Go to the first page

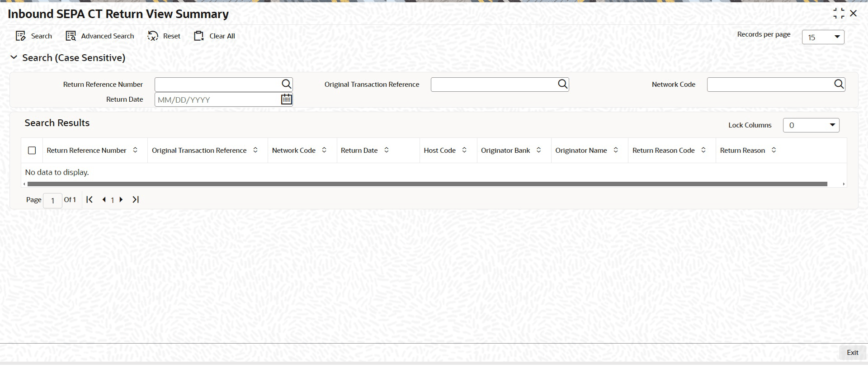90,199
